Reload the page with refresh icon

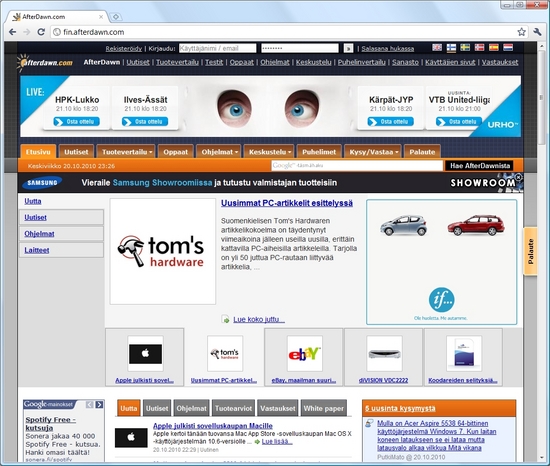[x=41, y=32]
